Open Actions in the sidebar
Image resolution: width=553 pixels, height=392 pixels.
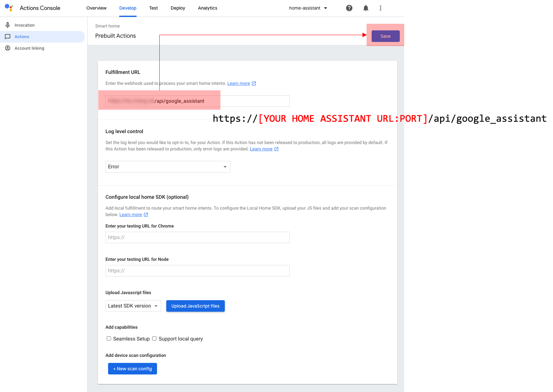click(x=42, y=37)
